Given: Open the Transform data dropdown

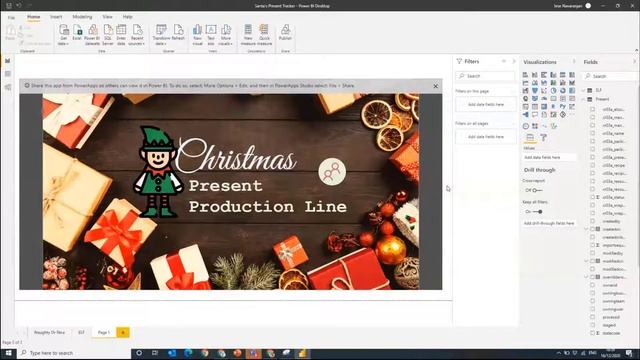Looking at the screenshot, I should [x=161, y=35].
